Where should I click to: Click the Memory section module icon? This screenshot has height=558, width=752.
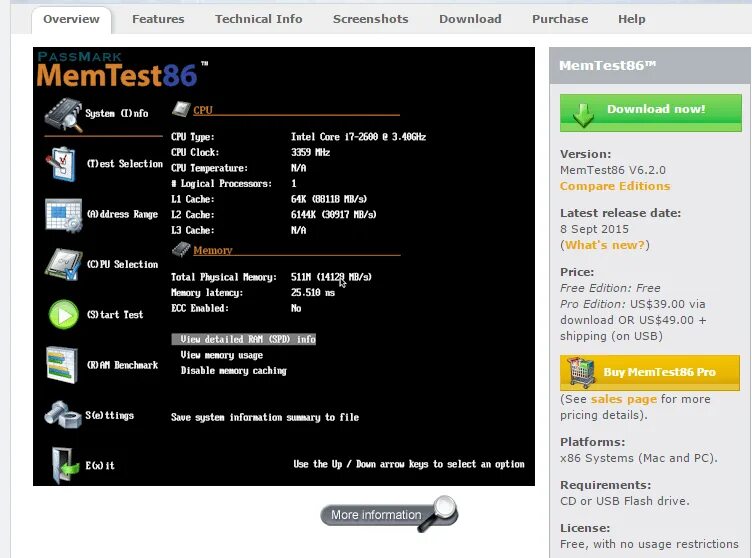181,249
